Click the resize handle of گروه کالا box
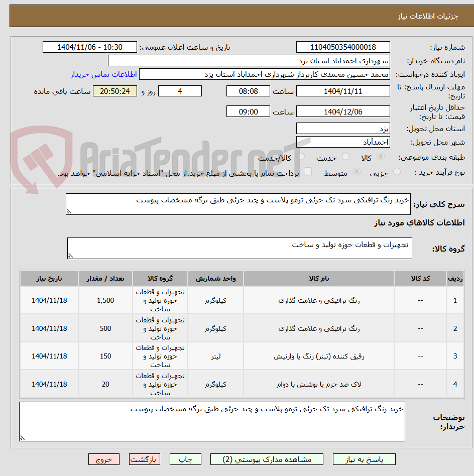Image resolution: width=474 pixels, height=476 pixels. click(70, 256)
